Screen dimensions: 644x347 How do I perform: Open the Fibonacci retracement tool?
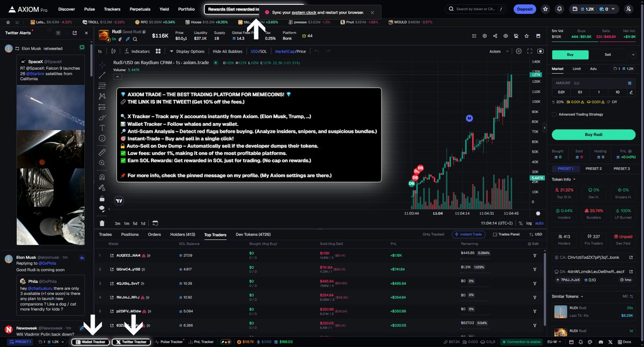click(x=102, y=85)
